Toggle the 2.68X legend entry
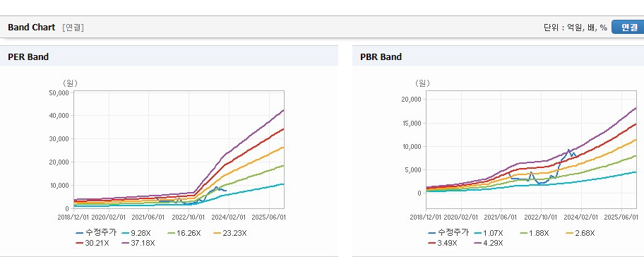 580,233
